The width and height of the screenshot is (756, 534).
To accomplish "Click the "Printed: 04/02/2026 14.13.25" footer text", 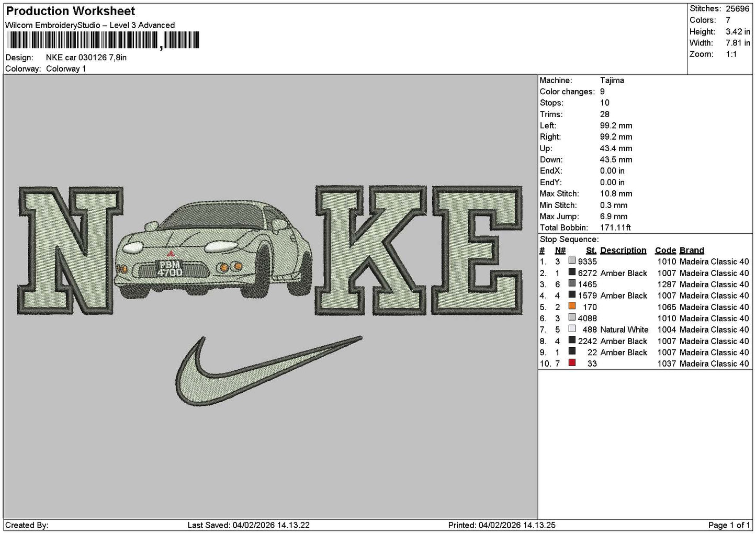I will [502, 525].
